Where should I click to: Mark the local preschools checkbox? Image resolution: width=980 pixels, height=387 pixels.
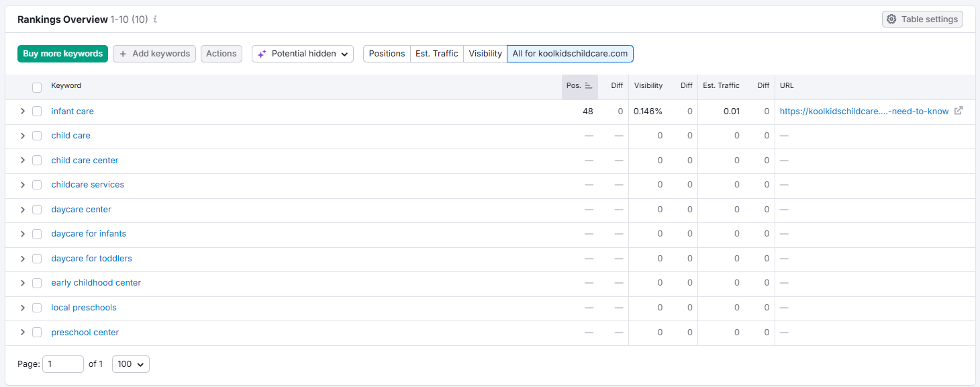tap(37, 308)
